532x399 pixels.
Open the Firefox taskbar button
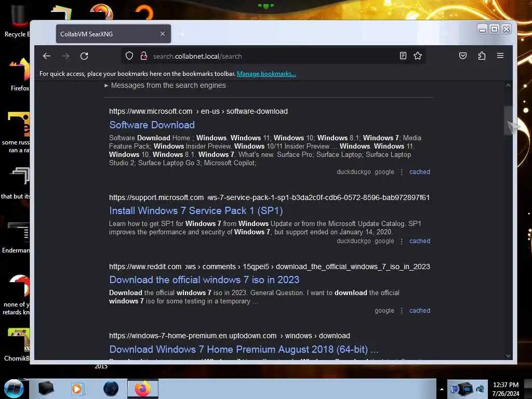(x=143, y=389)
